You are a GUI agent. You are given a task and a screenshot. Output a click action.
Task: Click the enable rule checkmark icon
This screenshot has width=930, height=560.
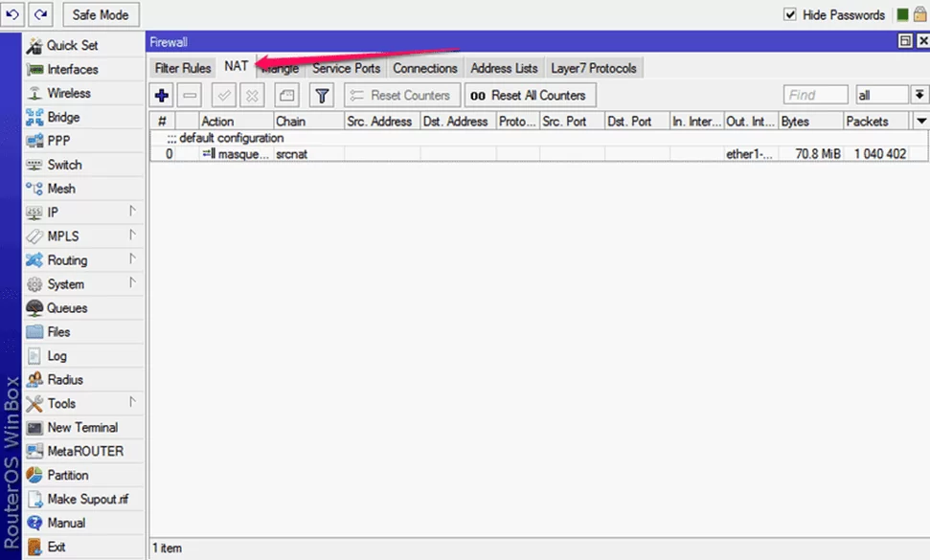click(x=224, y=96)
